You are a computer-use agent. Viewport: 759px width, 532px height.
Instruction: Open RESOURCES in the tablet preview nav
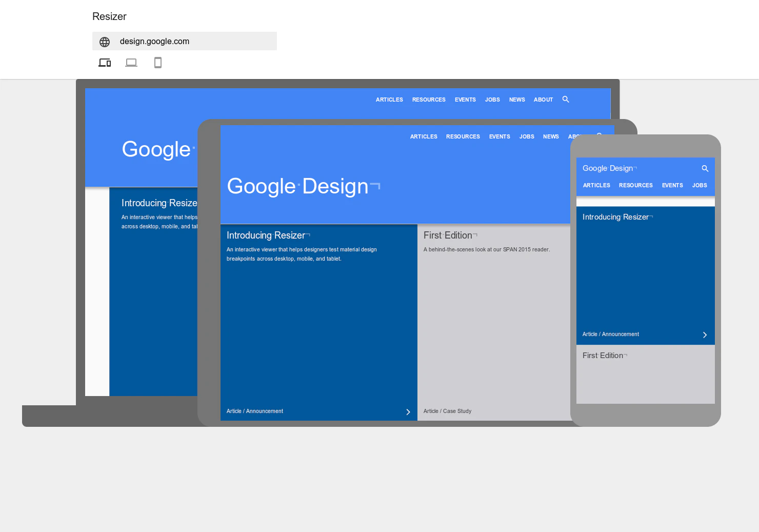(463, 136)
